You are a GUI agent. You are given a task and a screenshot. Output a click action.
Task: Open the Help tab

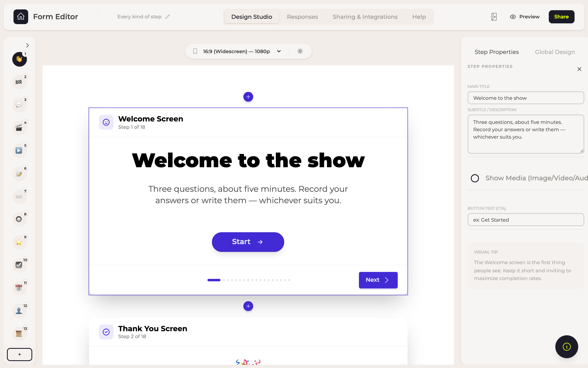(x=419, y=17)
